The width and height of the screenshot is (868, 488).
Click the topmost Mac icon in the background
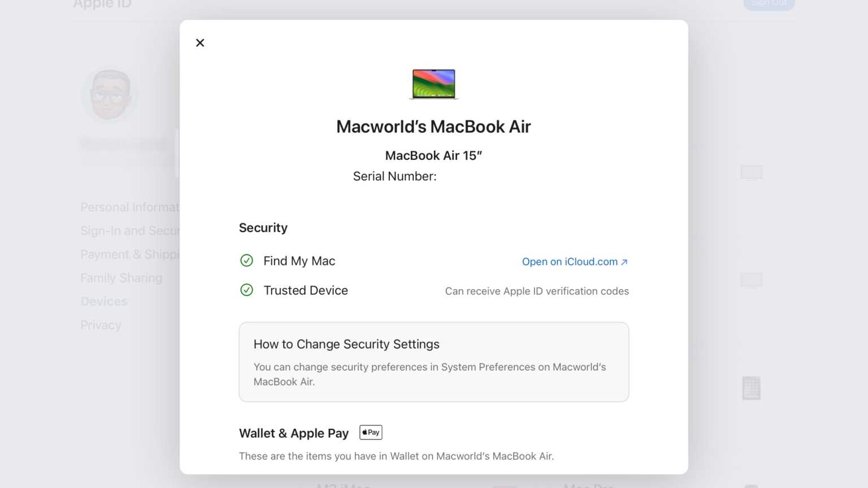[x=751, y=172]
